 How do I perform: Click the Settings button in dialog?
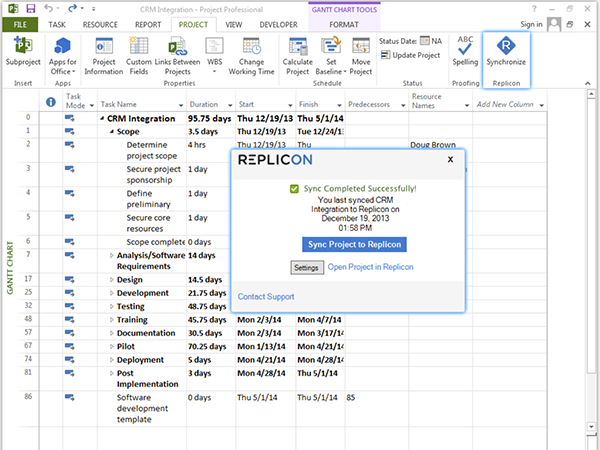307,267
